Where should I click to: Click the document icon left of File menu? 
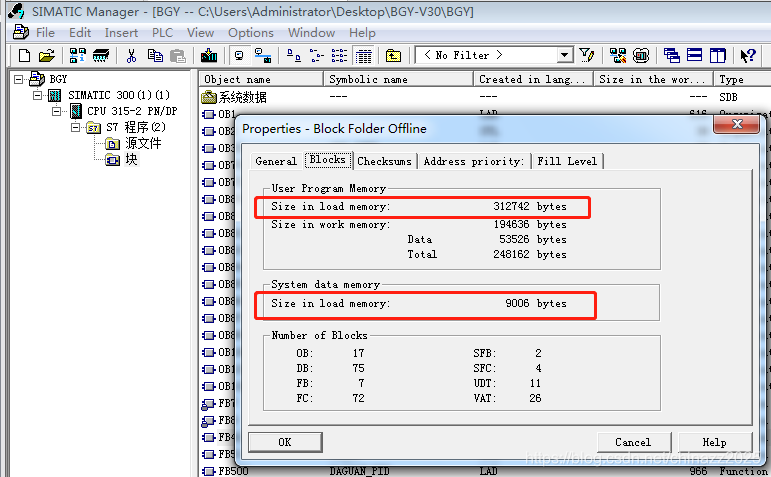click(21, 32)
